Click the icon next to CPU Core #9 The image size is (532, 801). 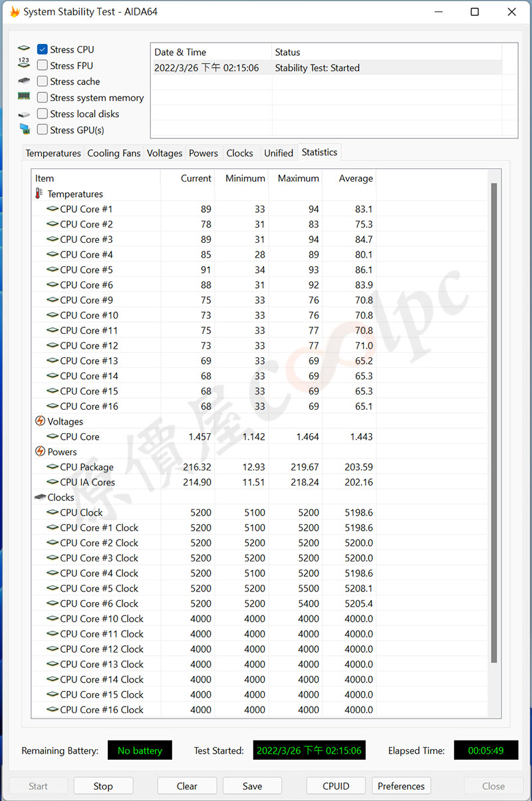(52, 300)
